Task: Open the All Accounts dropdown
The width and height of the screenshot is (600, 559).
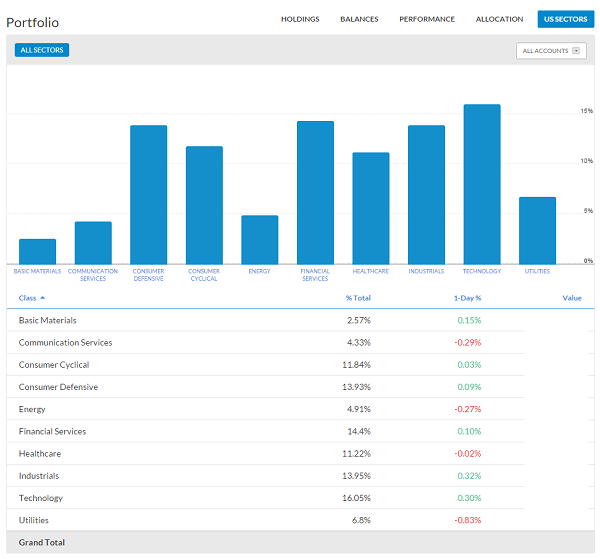Action: click(x=551, y=51)
